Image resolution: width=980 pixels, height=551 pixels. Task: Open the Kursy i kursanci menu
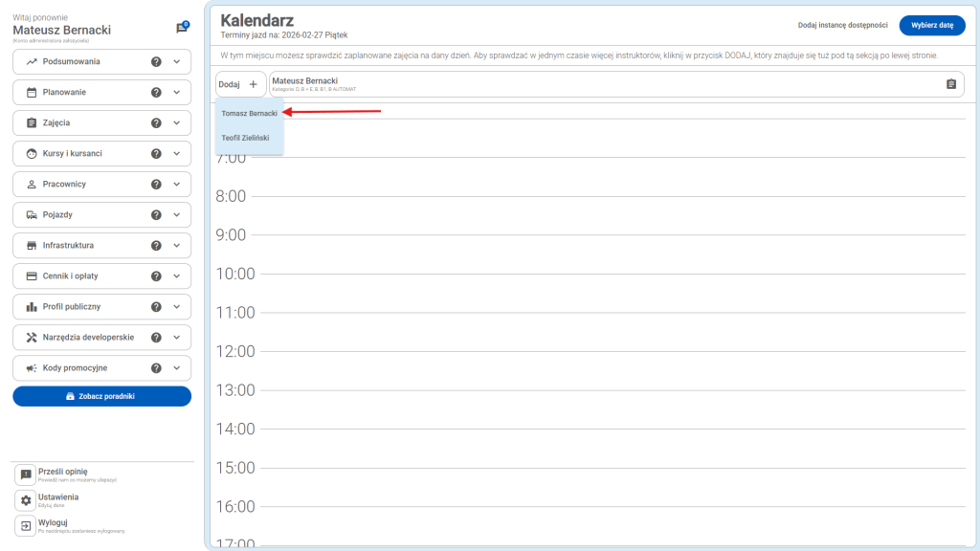[x=73, y=154]
